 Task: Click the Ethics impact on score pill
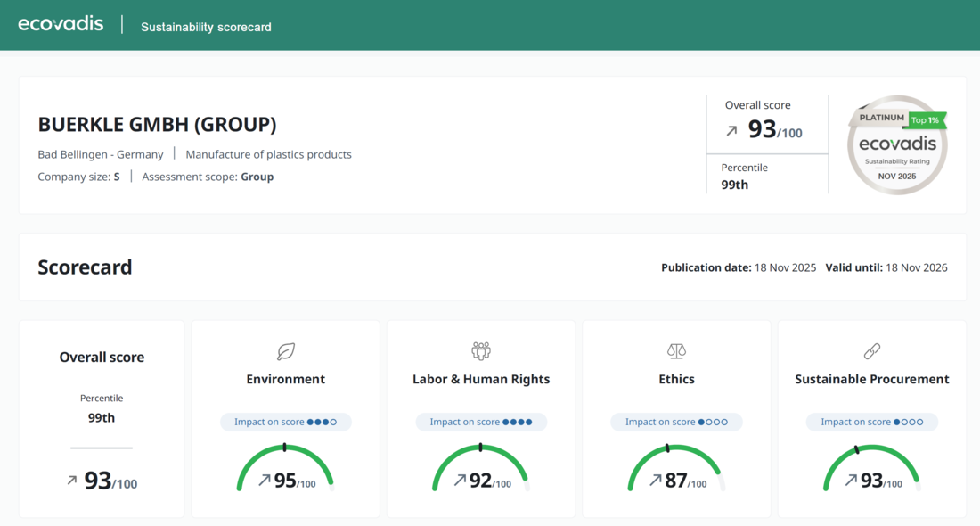pos(676,422)
